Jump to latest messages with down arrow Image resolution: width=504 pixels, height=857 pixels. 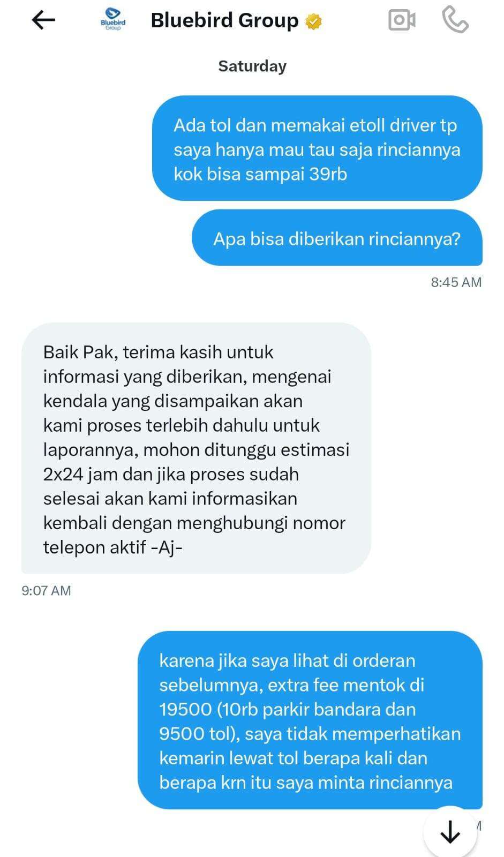[x=450, y=832]
